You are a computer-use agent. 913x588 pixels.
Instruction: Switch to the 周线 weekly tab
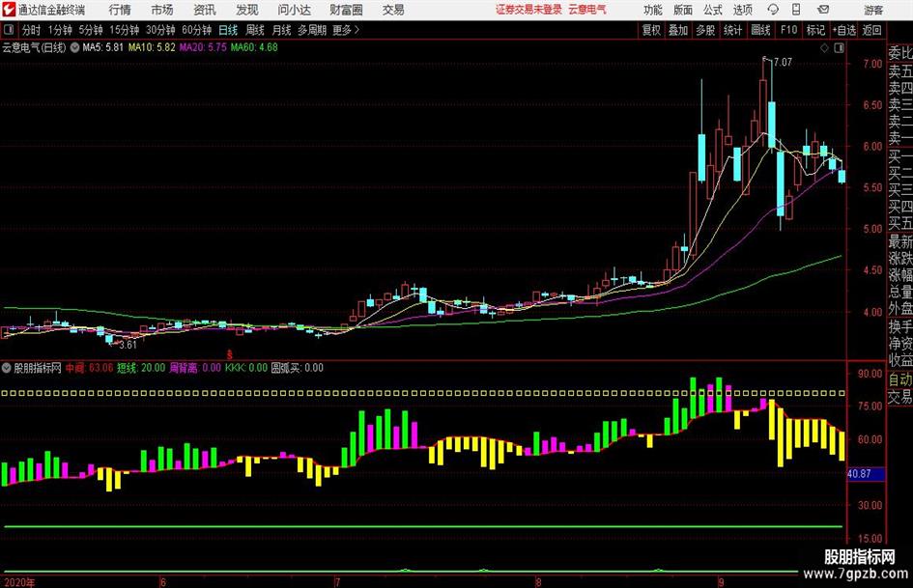coord(255,30)
